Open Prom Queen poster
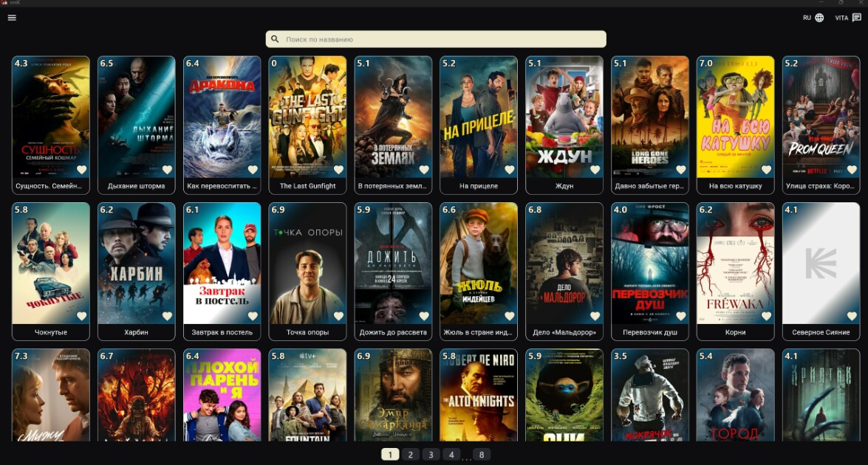 [821, 117]
